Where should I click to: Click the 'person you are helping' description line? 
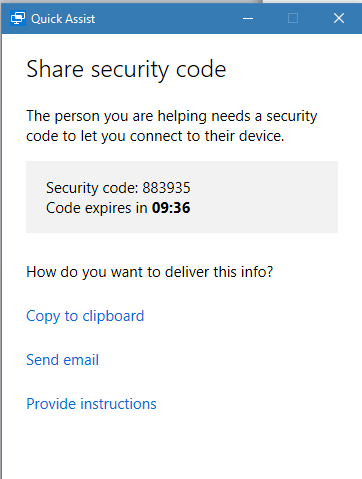[172, 116]
